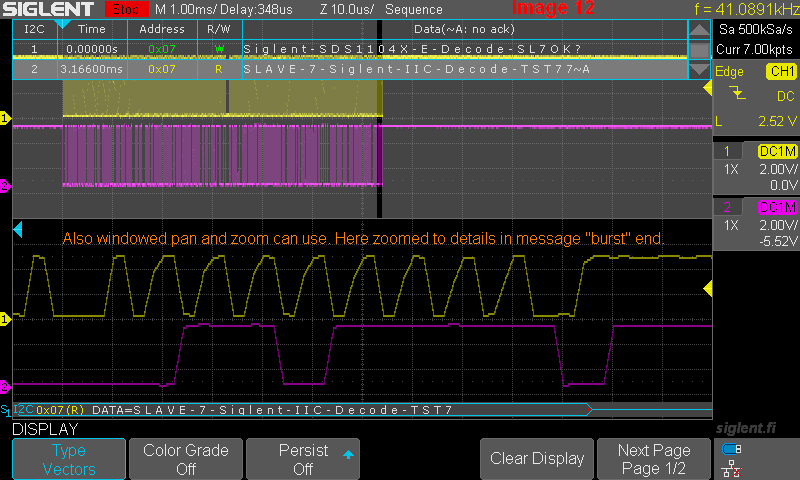
Task: Click the S1 serial decode bus label
Action: point(5,410)
